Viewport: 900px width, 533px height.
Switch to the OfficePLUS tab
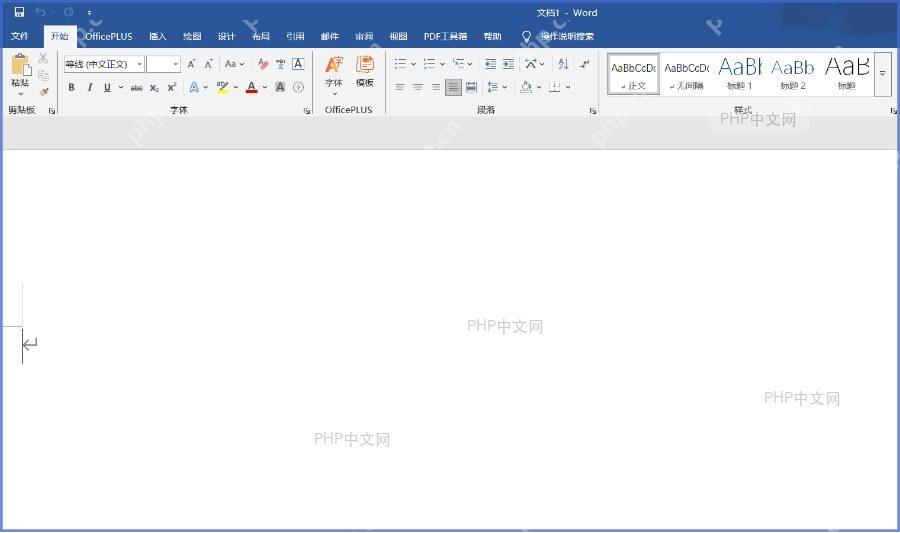tap(108, 36)
